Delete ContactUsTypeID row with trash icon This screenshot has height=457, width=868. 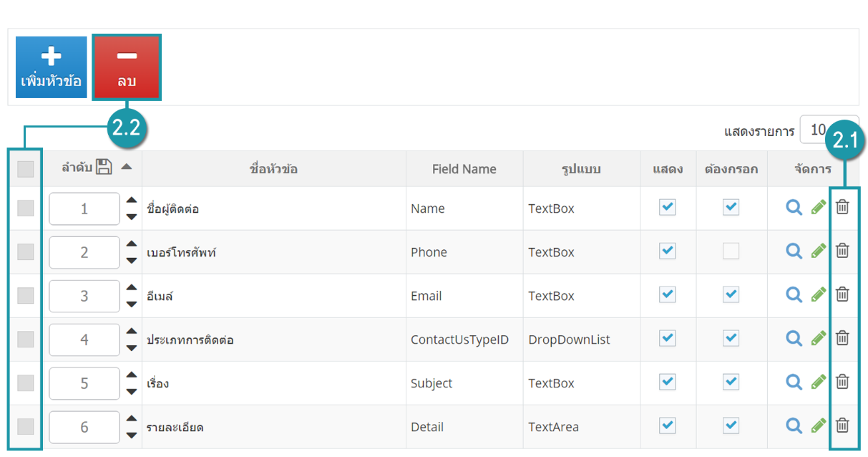pyautogui.click(x=843, y=338)
